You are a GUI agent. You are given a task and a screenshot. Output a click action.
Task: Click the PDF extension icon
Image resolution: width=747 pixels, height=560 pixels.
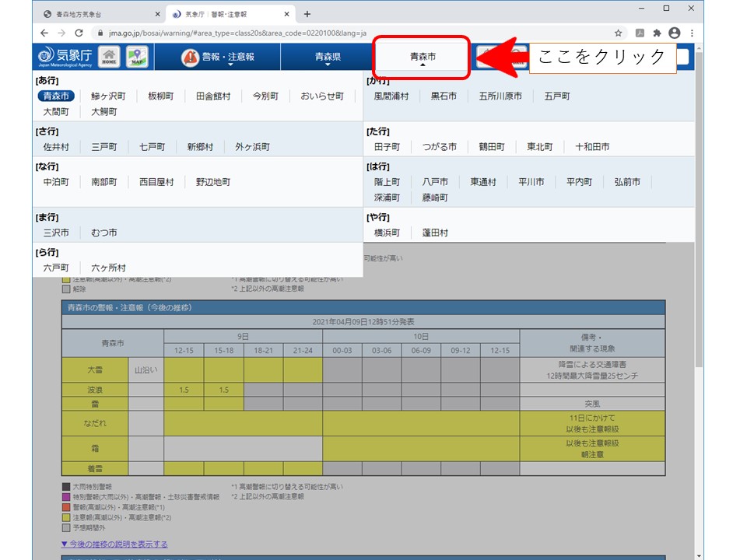tap(640, 33)
